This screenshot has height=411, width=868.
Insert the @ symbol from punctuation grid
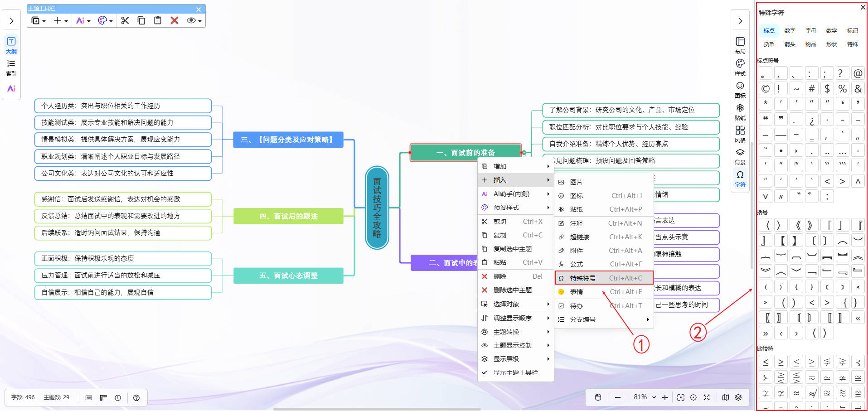(x=858, y=73)
